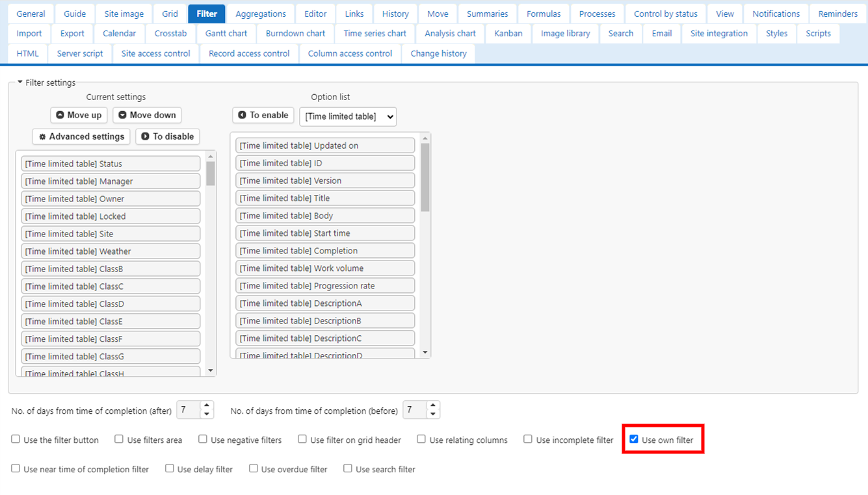Toggle Use own filter checkbox
This screenshot has height=495, width=868.
point(634,439)
